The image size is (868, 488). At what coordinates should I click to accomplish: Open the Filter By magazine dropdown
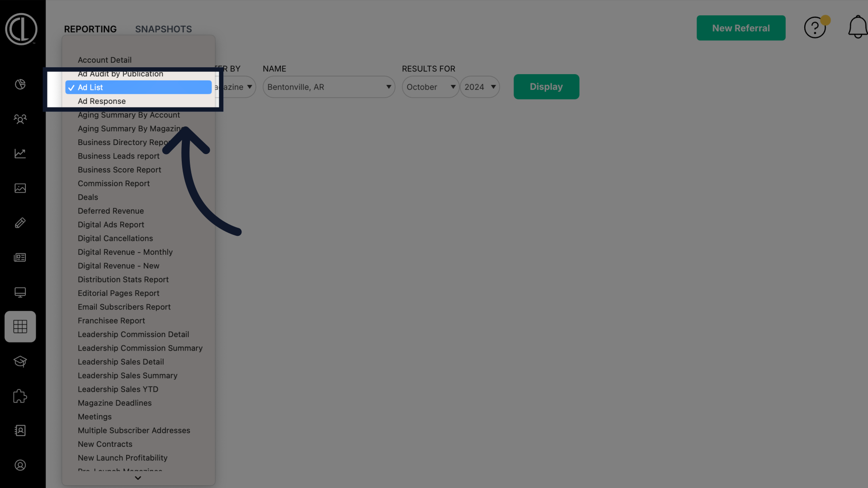236,87
